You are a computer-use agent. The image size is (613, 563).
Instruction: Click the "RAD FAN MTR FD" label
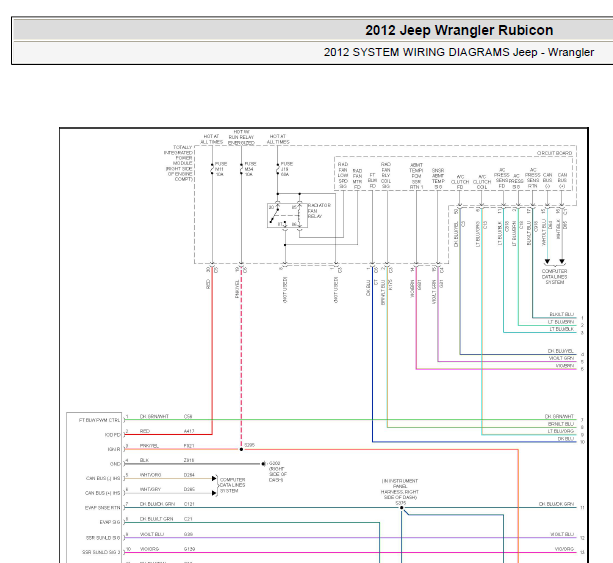[x=357, y=179]
